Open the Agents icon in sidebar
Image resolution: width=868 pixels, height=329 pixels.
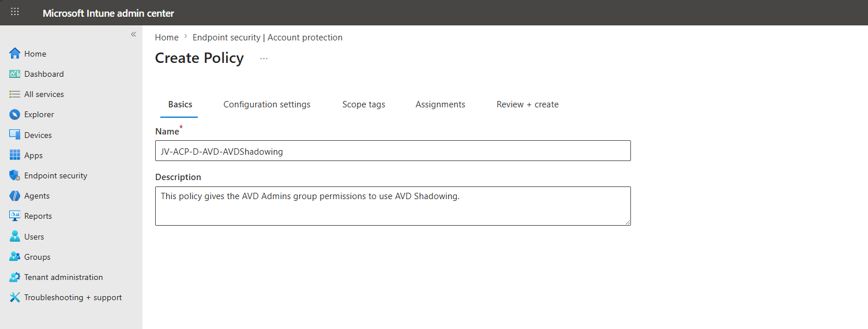click(15, 196)
